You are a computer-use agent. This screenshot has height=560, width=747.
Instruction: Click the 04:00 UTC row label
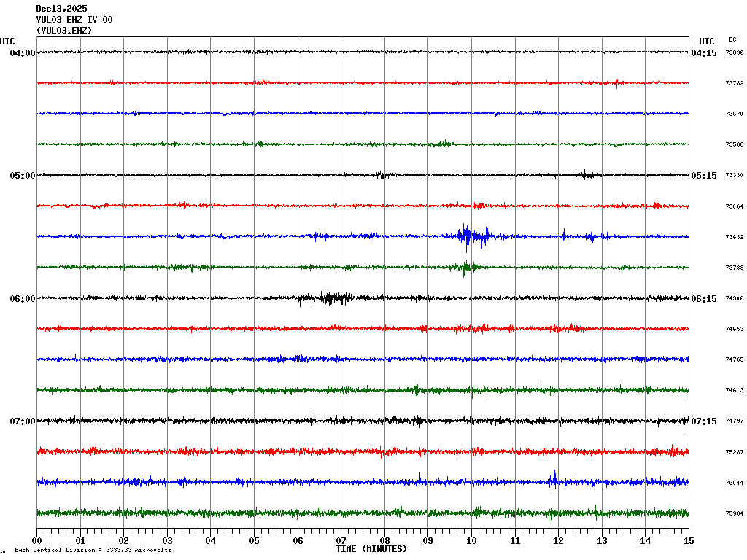click(x=22, y=53)
